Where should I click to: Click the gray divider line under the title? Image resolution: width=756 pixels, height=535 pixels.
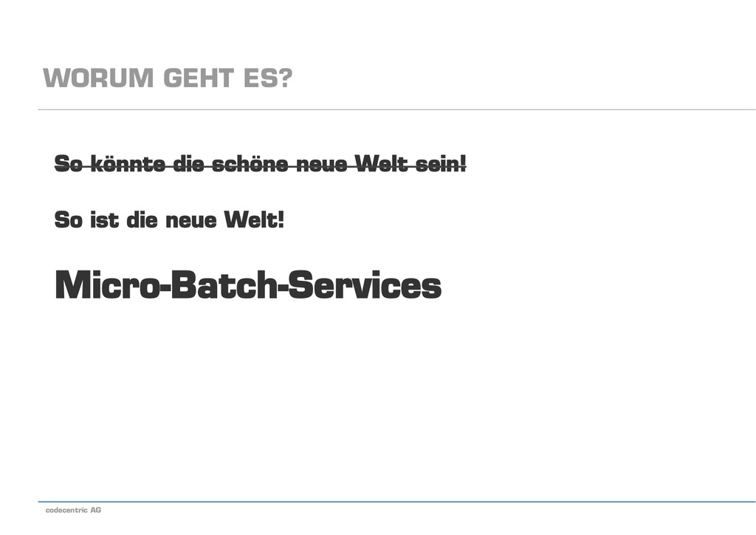pyautogui.click(x=396, y=109)
